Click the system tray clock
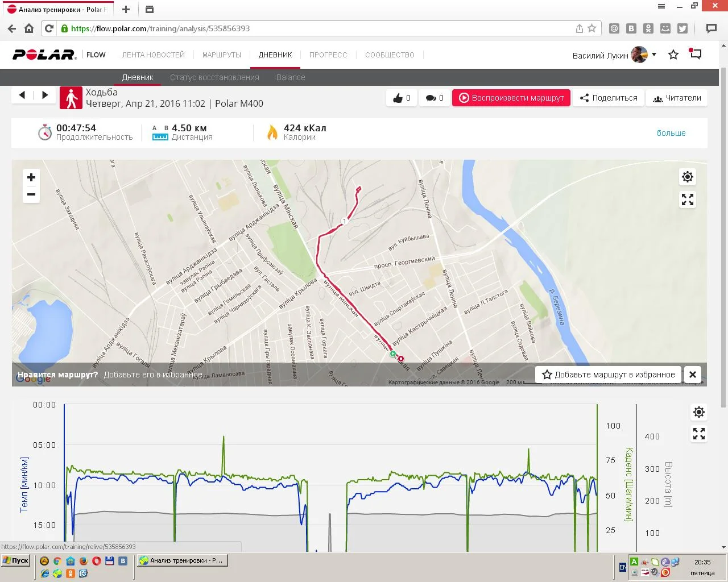 tap(702, 567)
